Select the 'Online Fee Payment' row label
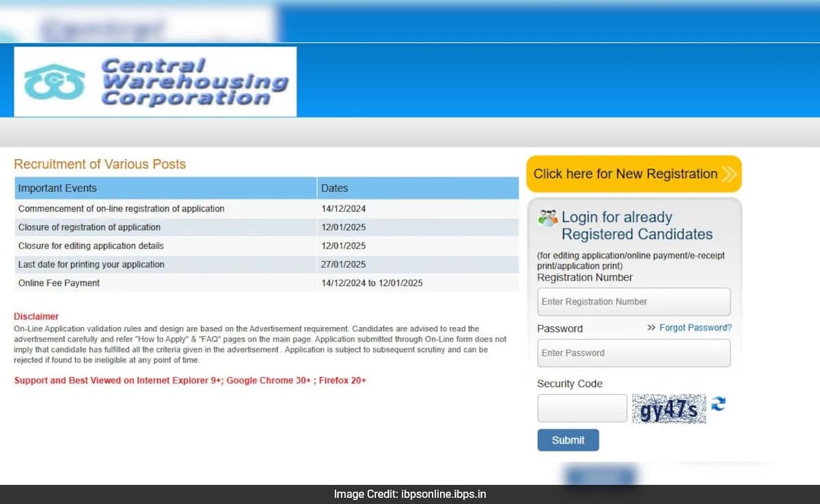Screen dimensions: 820x504 click(x=59, y=283)
